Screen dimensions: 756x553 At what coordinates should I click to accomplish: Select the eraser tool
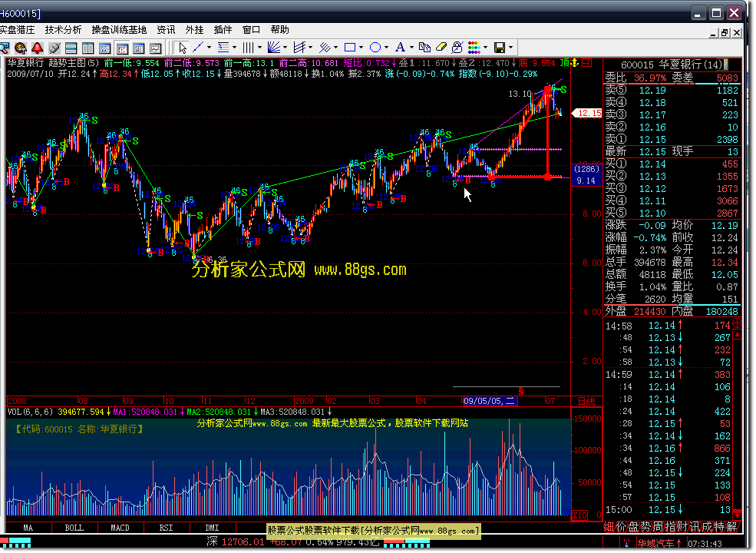(x=441, y=48)
